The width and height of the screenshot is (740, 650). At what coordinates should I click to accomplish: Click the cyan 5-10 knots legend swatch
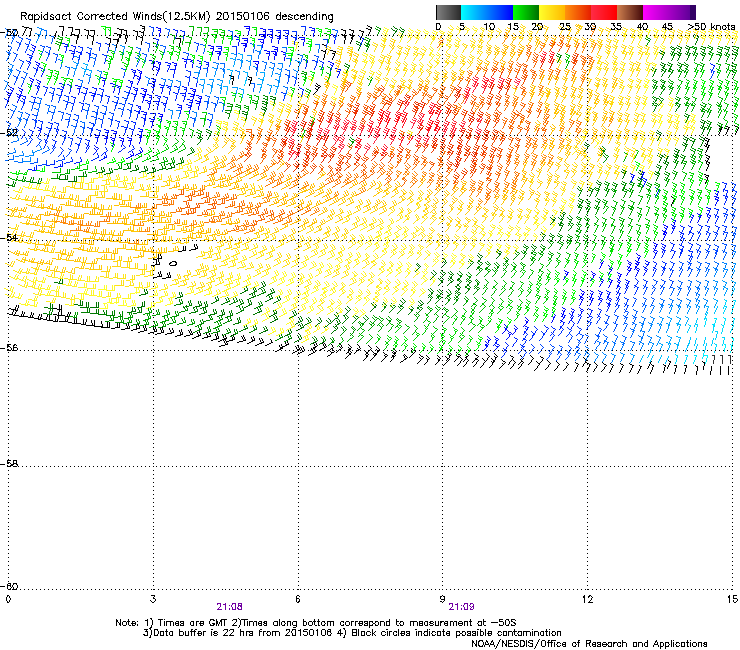(474, 12)
